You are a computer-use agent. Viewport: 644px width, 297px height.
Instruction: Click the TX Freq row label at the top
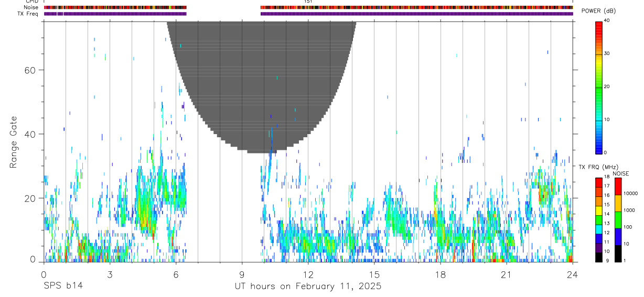click(x=28, y=14)
